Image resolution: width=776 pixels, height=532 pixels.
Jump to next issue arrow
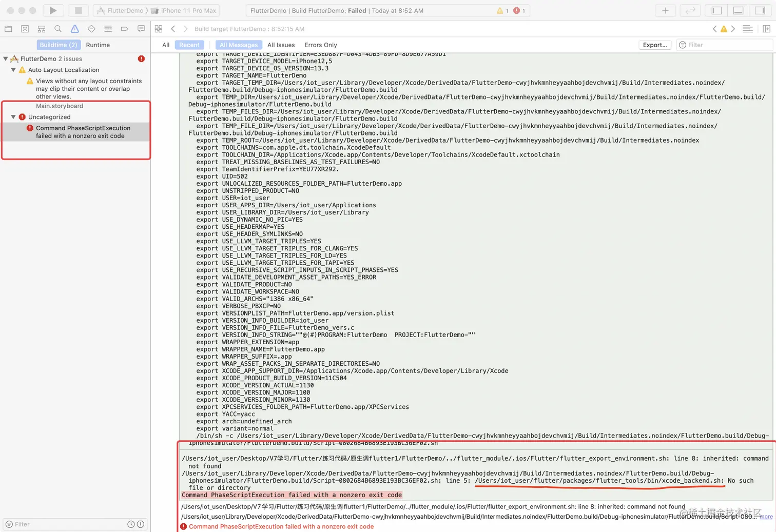click(x=733, y=29)
